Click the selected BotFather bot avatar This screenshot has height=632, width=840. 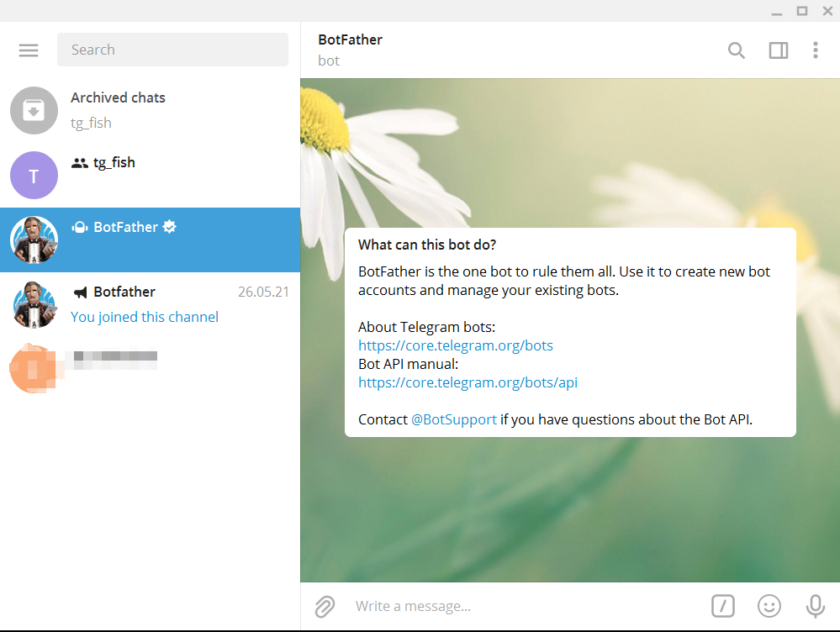(34, 240)
